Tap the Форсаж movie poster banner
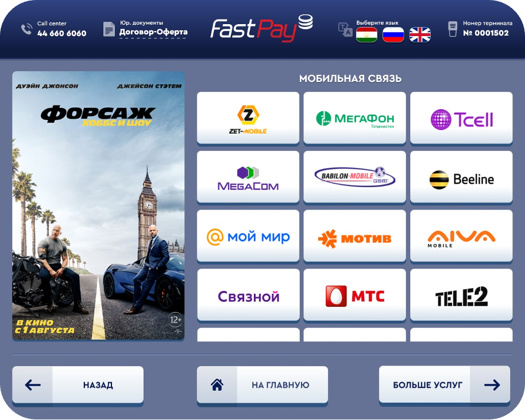This screenshot has width=525, height=420. [x=98, y=205]
